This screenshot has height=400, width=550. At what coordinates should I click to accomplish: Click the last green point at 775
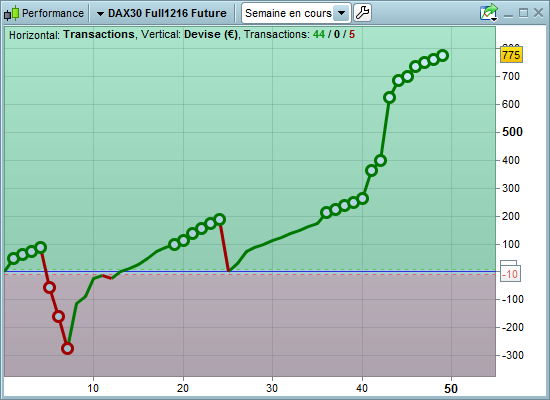click(x=443, y=55)
